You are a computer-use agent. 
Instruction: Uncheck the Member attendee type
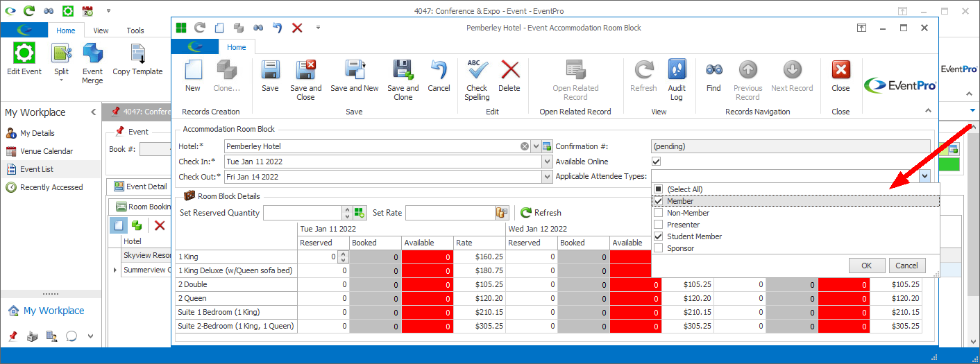659,201
